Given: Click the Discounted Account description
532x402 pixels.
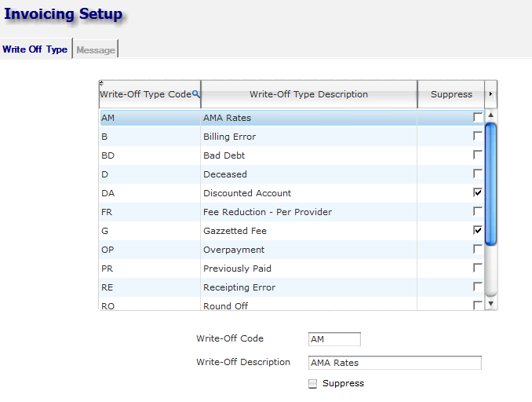Looking at the screenshot, I should pos(308,193).
